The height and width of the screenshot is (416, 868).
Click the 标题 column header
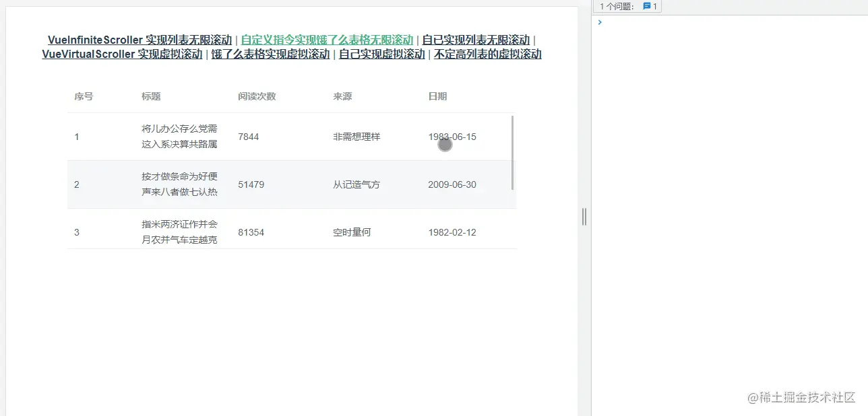point(152,96)
